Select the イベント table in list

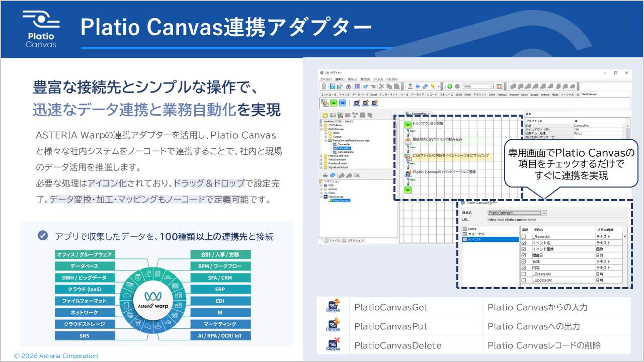click(x=475, y=240)
